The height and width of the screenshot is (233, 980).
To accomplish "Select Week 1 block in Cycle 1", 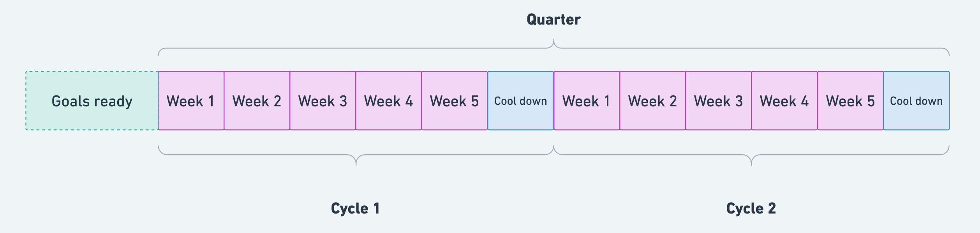I will tap(191, 101).
